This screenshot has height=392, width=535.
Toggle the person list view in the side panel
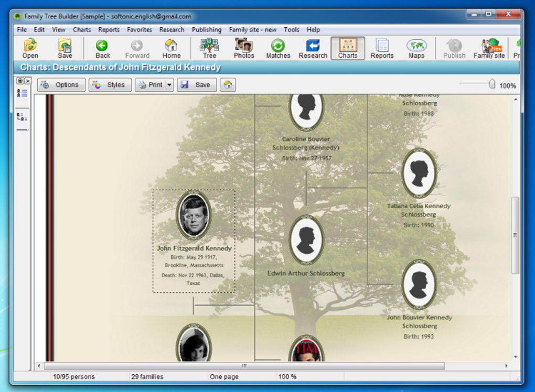pos(22,93)
